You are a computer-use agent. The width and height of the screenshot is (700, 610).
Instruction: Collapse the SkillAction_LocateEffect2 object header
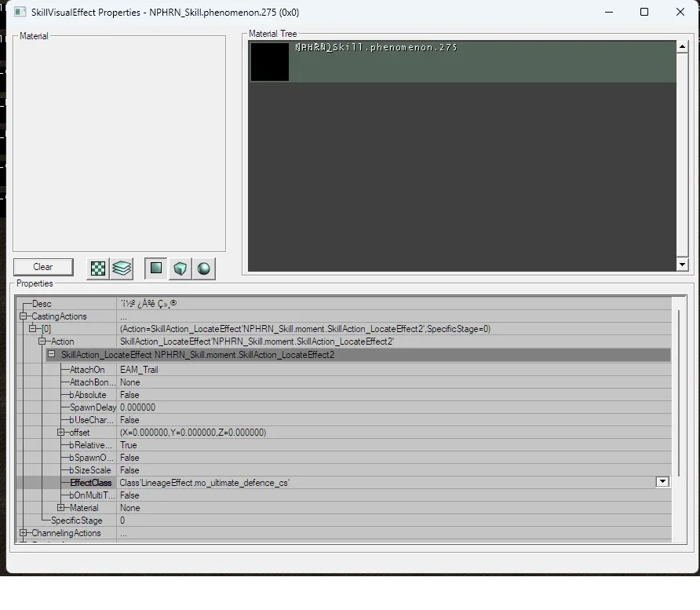(51, 354)
